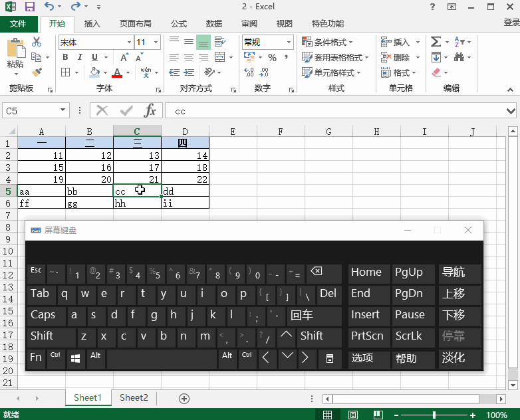
Task: Select cell D5 containing dd
Action: tap(185, 191)
